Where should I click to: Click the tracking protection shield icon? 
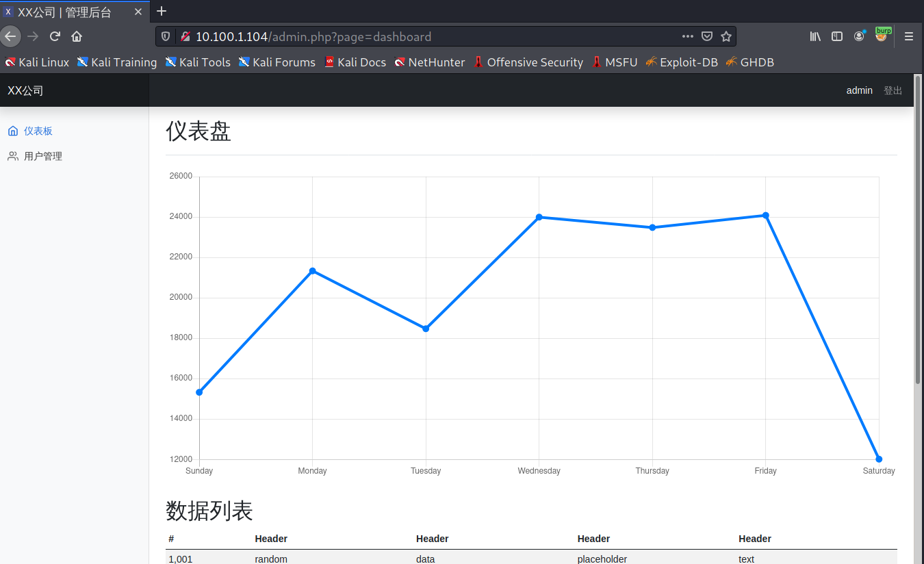(x=166, y=36)
